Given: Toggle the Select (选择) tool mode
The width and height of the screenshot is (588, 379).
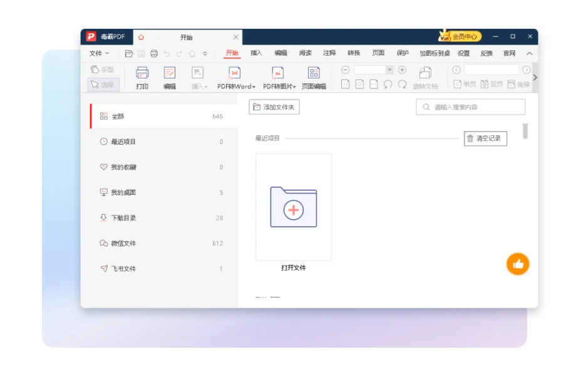Looking at the screenshot, I should 103,85.
